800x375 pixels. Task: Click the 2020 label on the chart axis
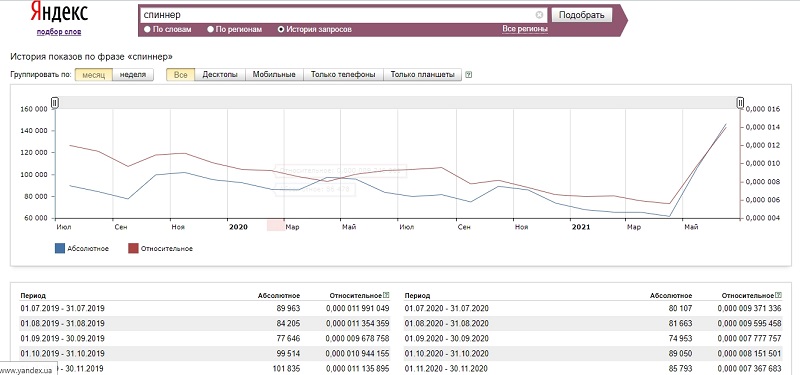[x=238, y=227]
